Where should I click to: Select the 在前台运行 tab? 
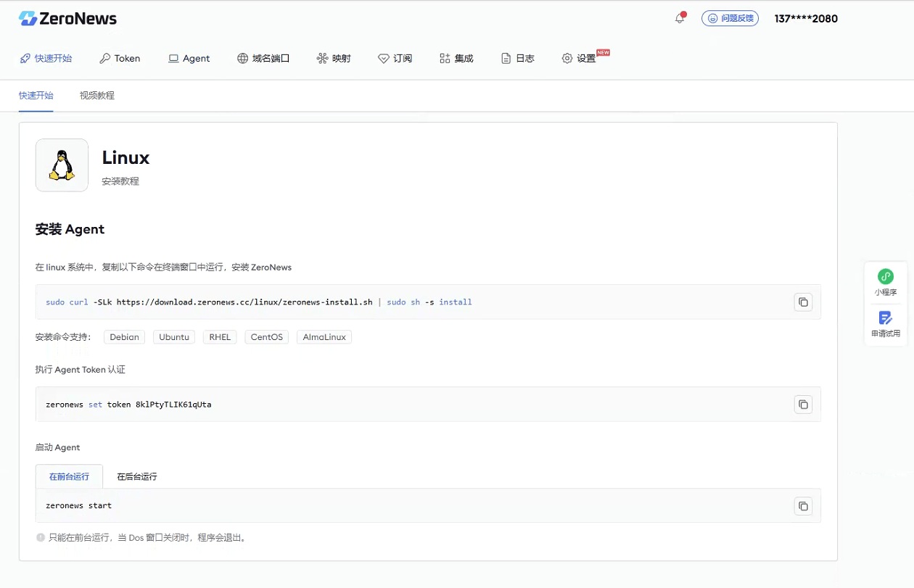point(69,476)
